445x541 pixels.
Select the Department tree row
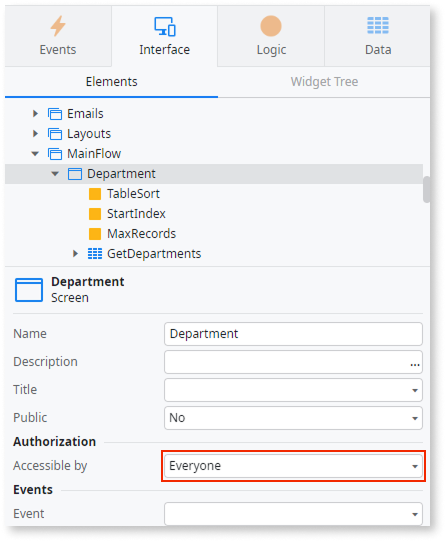[x=214, y=174]
